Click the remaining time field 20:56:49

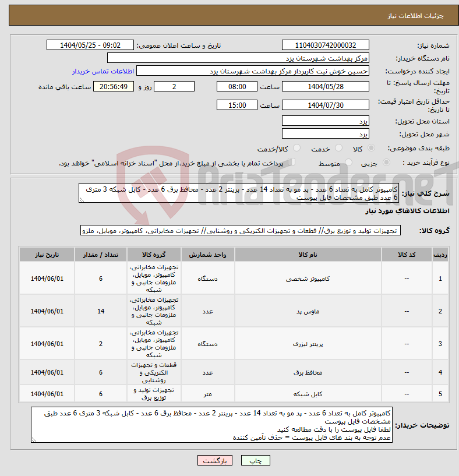point(114,86)
